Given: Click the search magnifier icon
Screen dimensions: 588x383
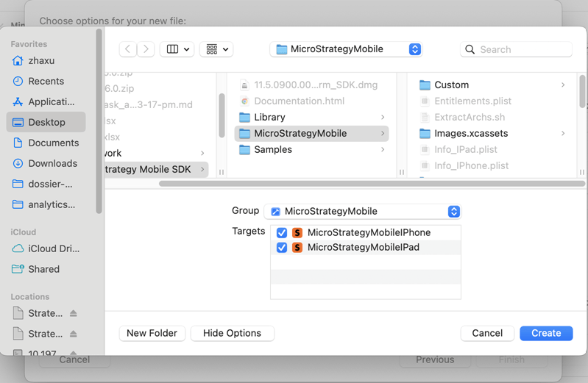Looking at the screenshot, I should coord(470,49).
